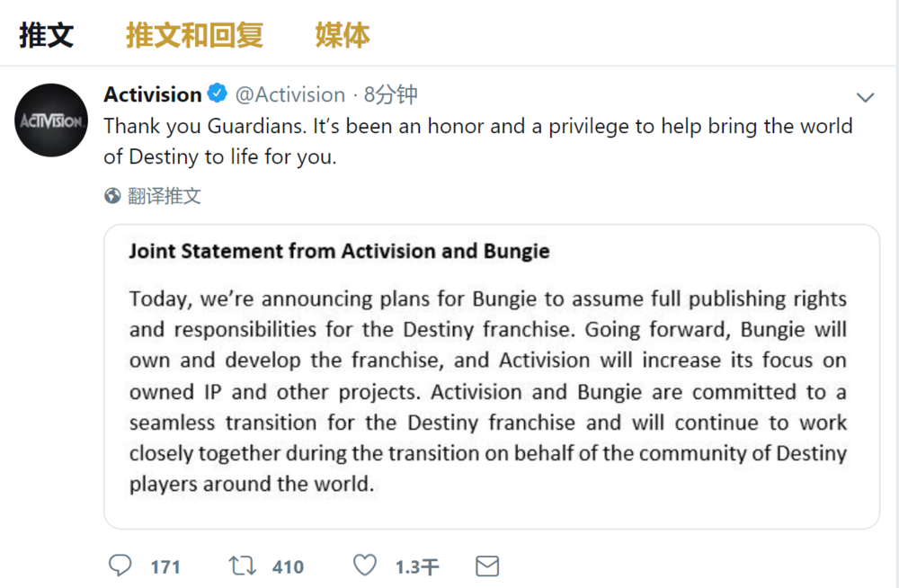Click the 1.3千 likes count
Image resolution: width=899 pixels, height=588 pixels.
(x=417, y=566)
